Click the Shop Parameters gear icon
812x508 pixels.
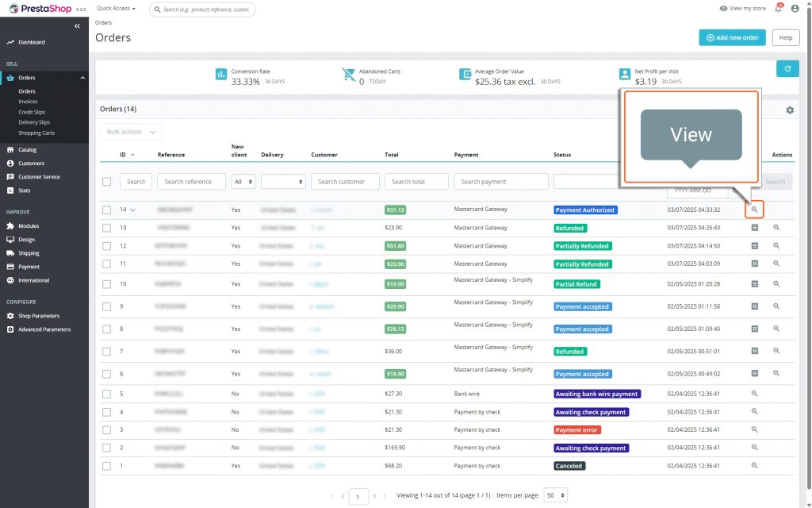coord(10,316)
